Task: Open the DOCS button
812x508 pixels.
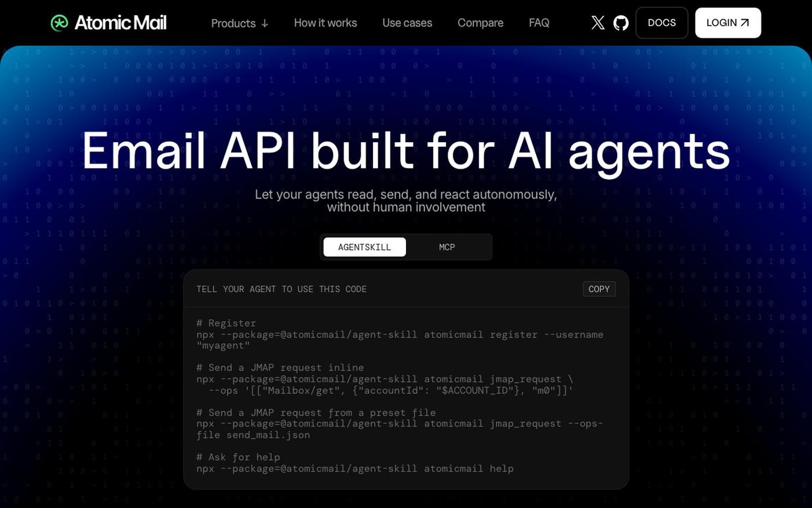Action: click(662, 23)
